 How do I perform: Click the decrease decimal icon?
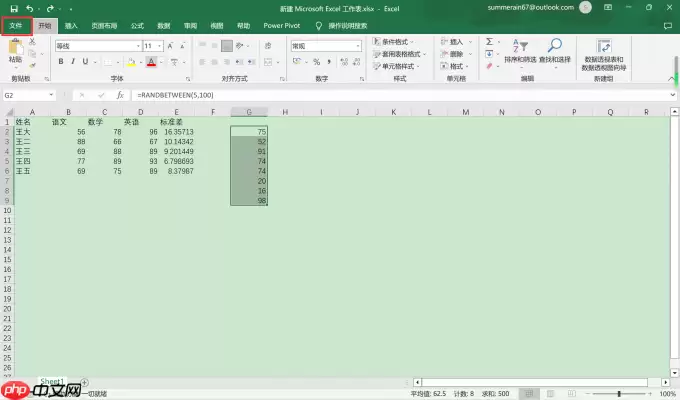tap(357, 62)
